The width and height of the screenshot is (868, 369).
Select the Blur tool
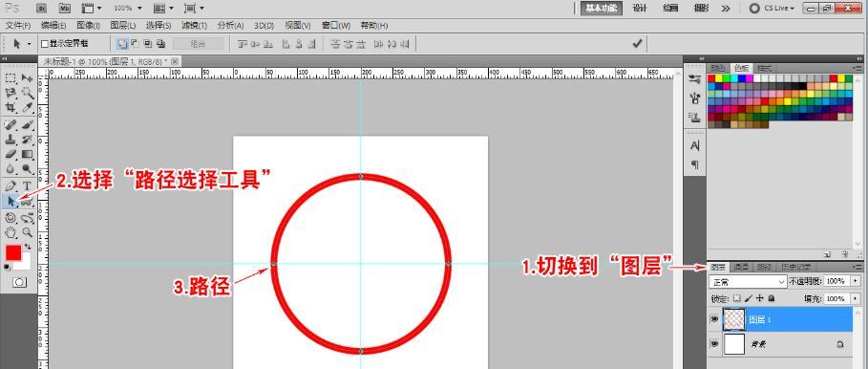(x=11, y=169)
